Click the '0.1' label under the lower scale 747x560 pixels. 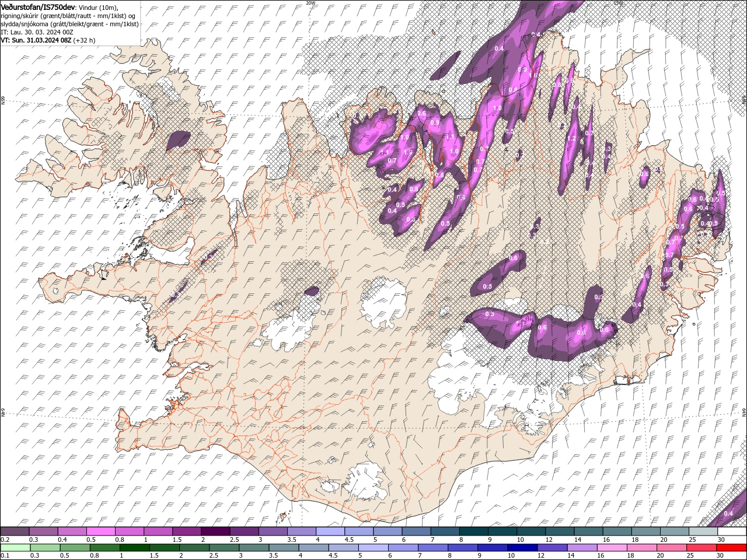coord(5,556)
